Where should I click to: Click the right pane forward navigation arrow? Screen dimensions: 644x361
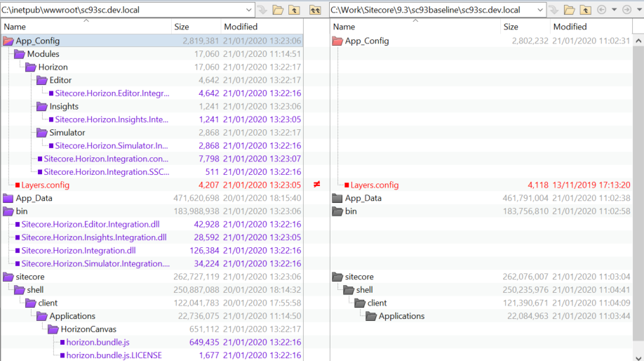click(x=626, y=10)
